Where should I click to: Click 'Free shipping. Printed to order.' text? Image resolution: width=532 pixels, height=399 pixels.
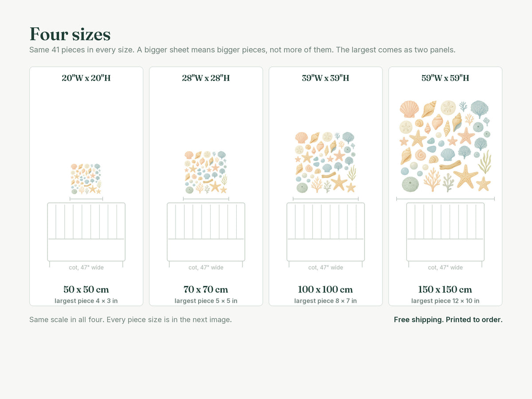tap(448, 320)
